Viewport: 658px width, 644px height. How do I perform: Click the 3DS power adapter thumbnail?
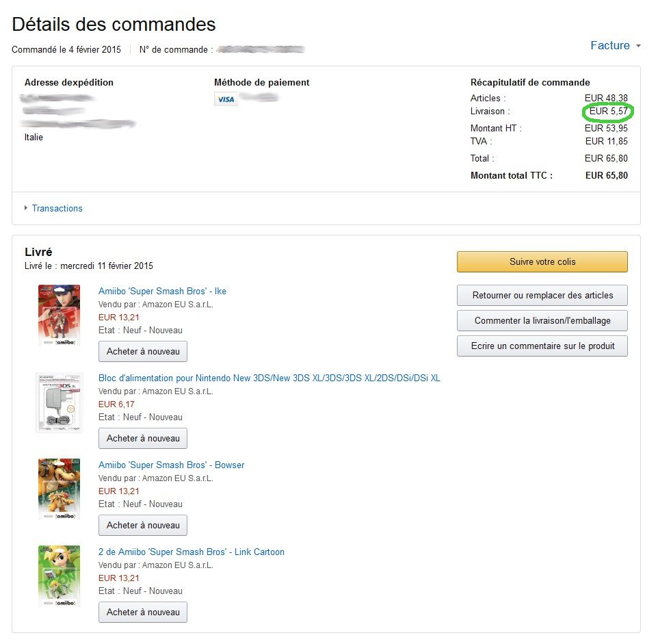[60, 402]
